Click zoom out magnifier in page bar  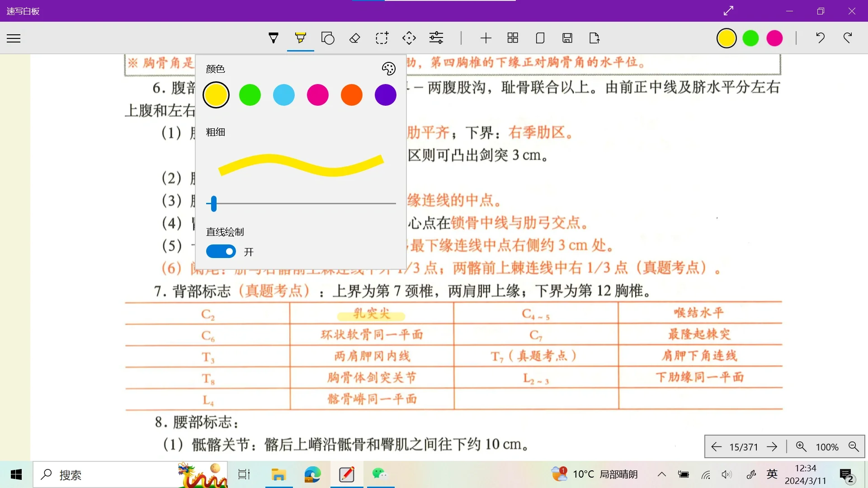pos(854,447)
